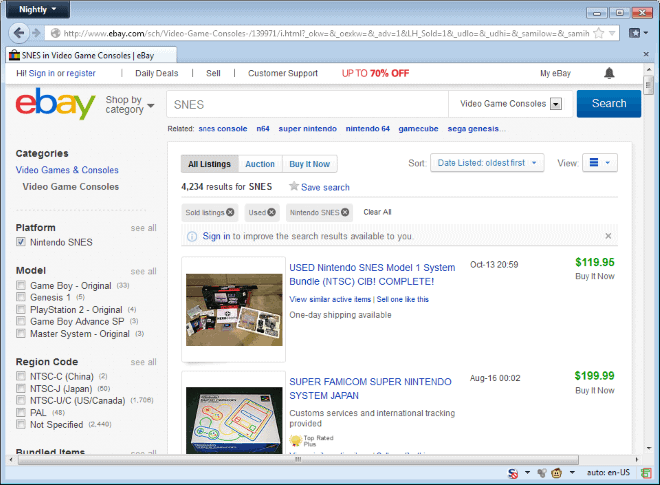Remove the Nintendo SNES filter chip

point(345,212)
